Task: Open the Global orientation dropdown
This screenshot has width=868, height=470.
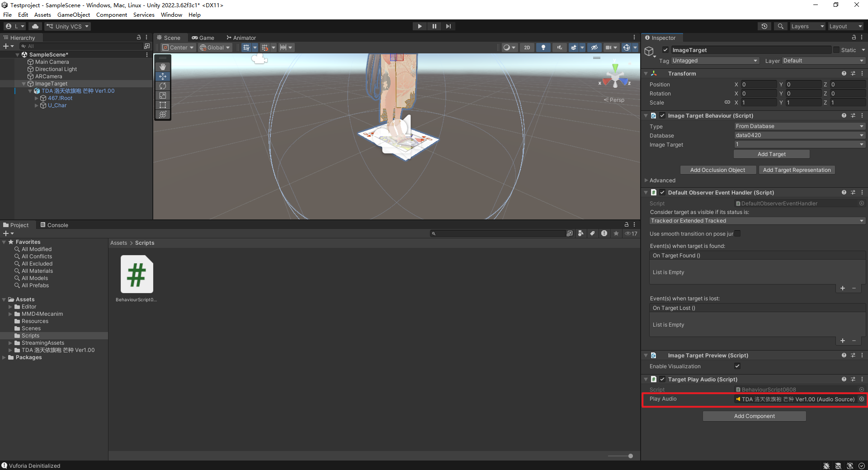Action: click(x=215, y=47)
